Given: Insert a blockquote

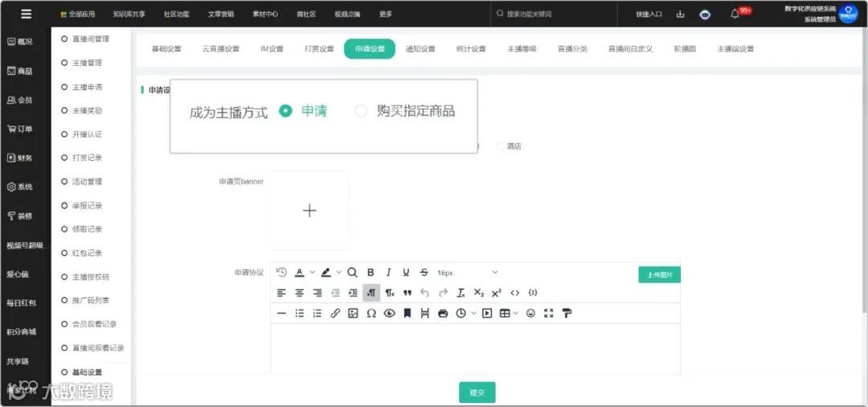Looking at the screenshot, I should coord(407,293).
